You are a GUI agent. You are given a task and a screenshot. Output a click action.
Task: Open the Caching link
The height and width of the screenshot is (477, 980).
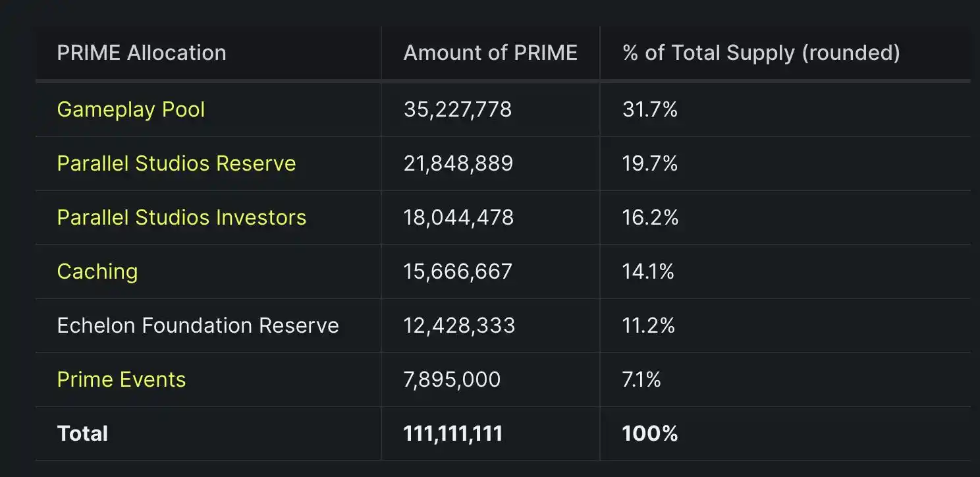pos(97,271)
